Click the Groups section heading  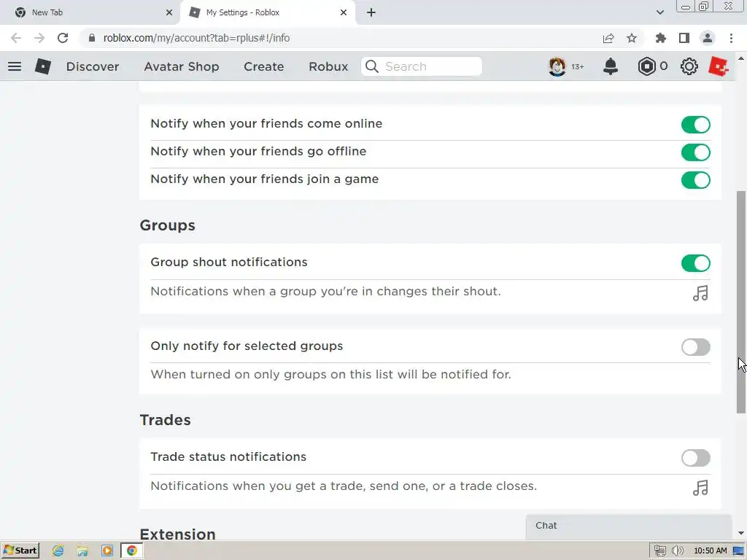(167, 225)
